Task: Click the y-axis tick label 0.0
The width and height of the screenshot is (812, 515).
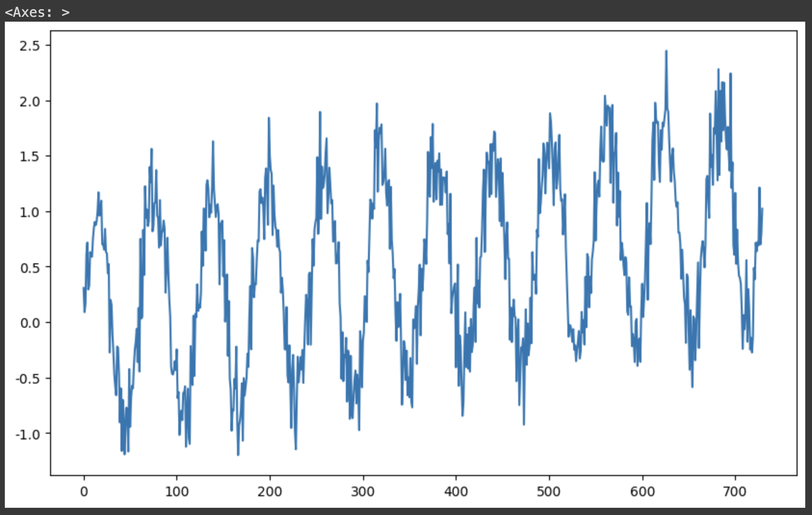Action: [x=29, y=323]
